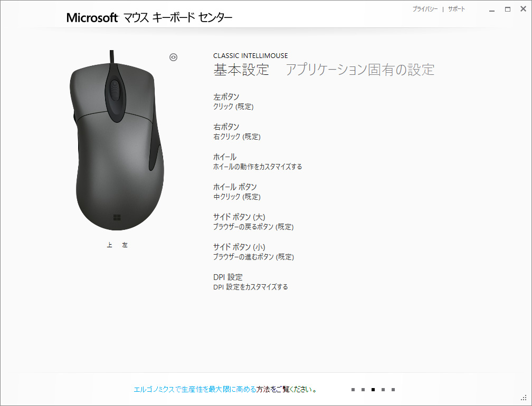Open 左ボタン setting
Viewport: 532px width, 406px height.
tap(233, 102)
